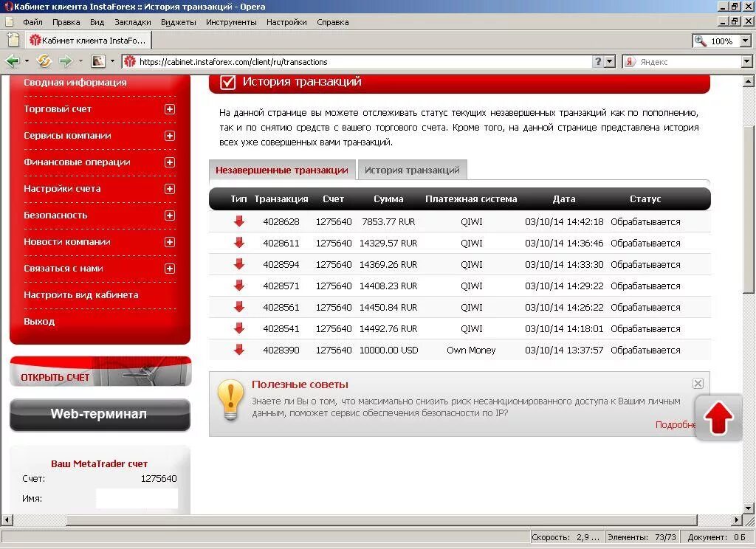This screenshot has width=756, height=549.
Task: Open the Yandex search engine dropdown
Action: coord(746,62)
